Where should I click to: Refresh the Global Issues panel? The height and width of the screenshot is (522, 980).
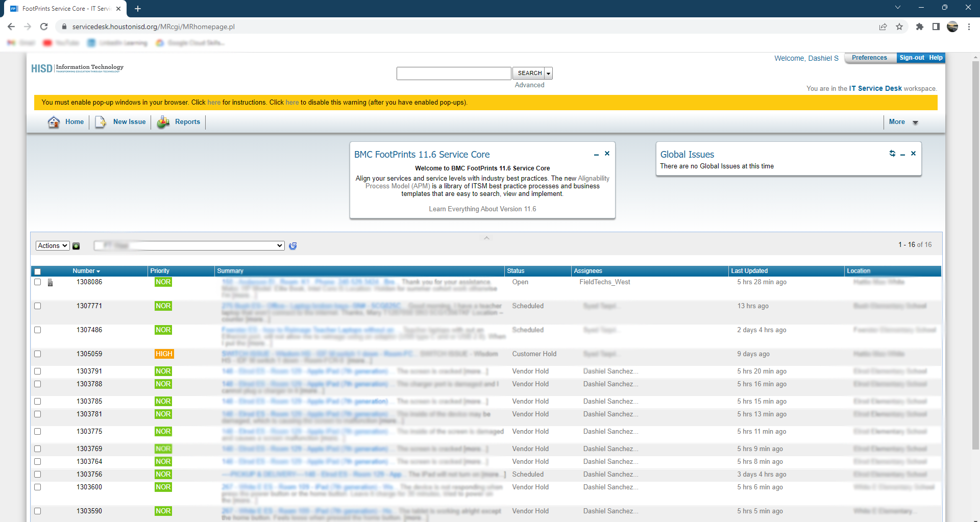(892, 154)
